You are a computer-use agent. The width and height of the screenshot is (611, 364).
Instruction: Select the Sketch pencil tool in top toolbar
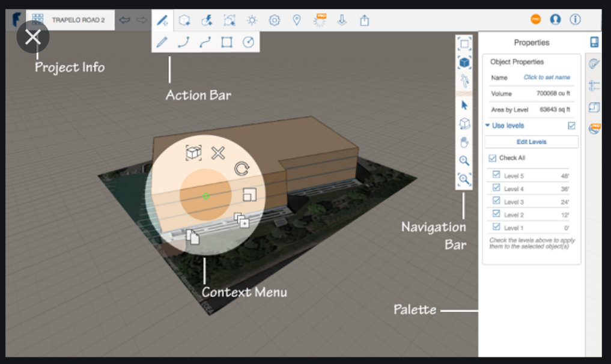tap(162, 20)
